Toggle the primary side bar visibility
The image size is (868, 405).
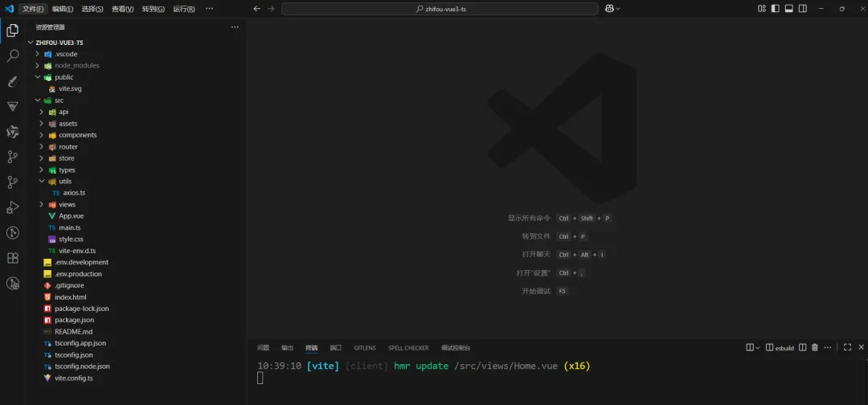tap(776, 9)
